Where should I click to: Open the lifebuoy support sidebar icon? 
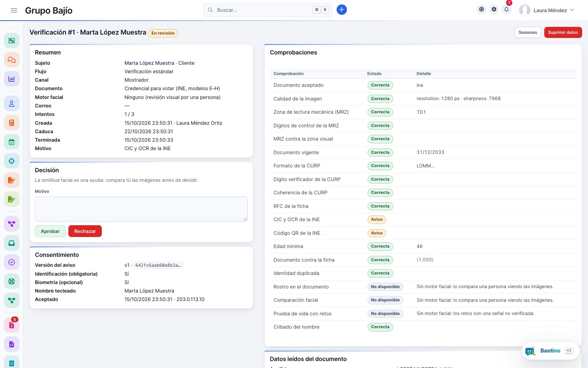click(x=12, y=282)
